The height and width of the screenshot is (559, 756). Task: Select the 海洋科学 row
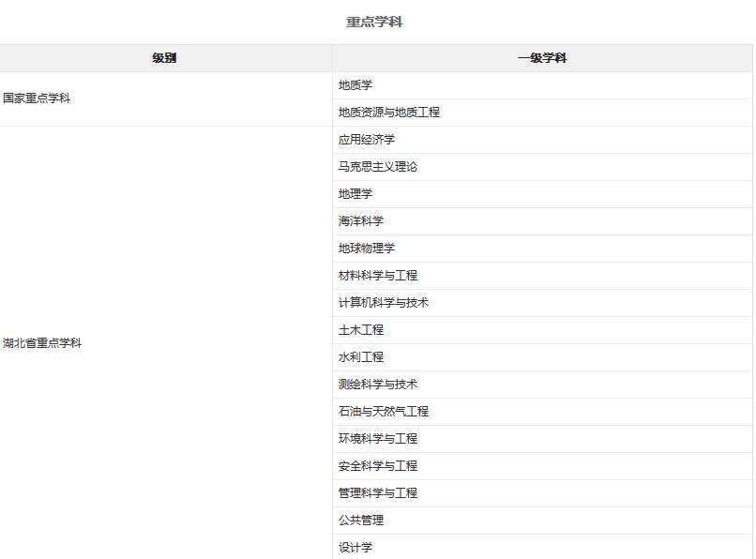click(x=361, y=221)
